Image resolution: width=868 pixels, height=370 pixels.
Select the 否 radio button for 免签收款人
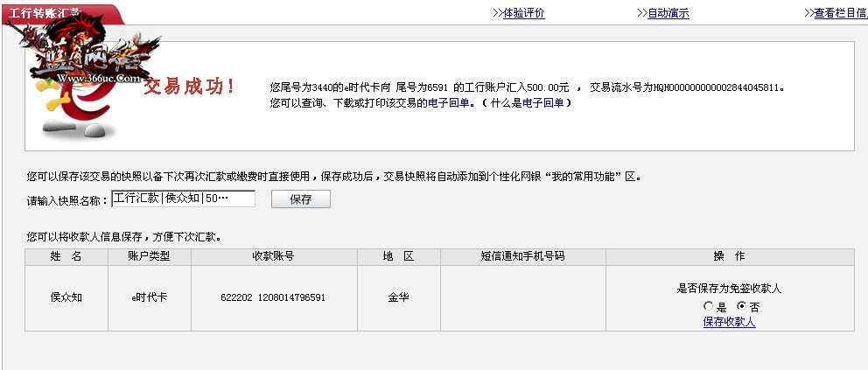(x=742, y=307)
